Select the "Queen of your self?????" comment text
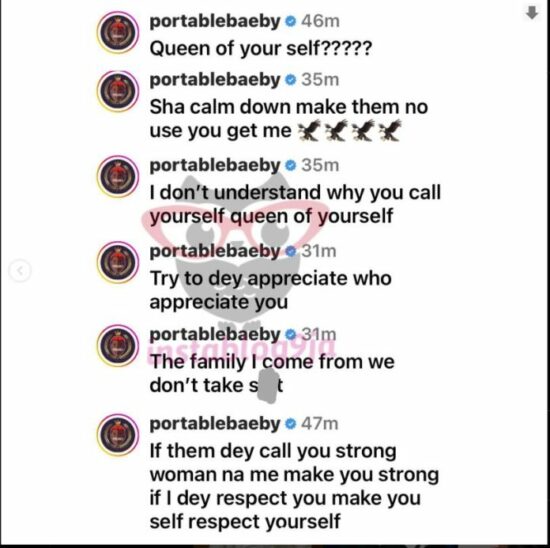 [260, 48]
